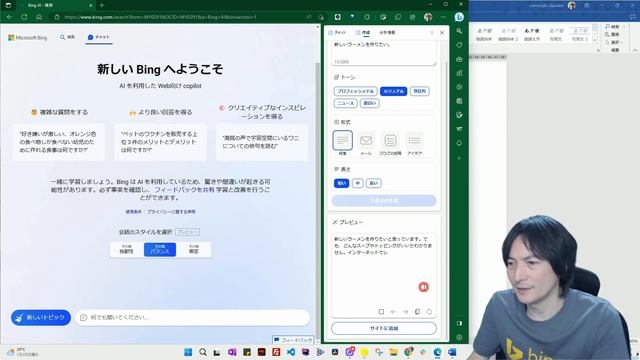640x360 pixels.
Task: Select the Professional tone option
Action: tap(356, 91)
